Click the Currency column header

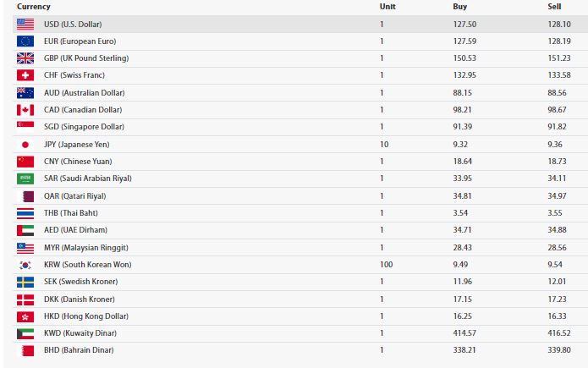click(34, 7)
